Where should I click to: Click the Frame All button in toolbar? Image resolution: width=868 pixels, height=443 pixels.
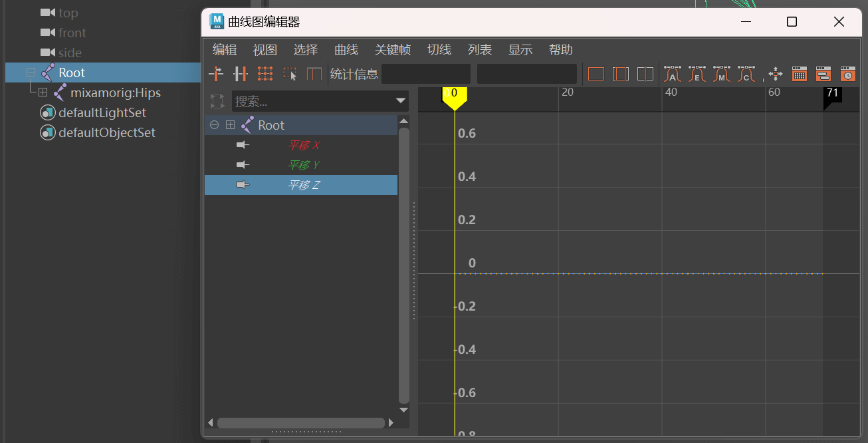pos(596,74)
